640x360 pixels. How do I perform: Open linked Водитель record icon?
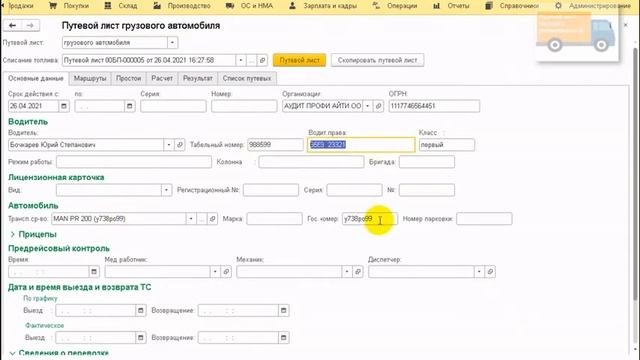[x=180, y=145]
